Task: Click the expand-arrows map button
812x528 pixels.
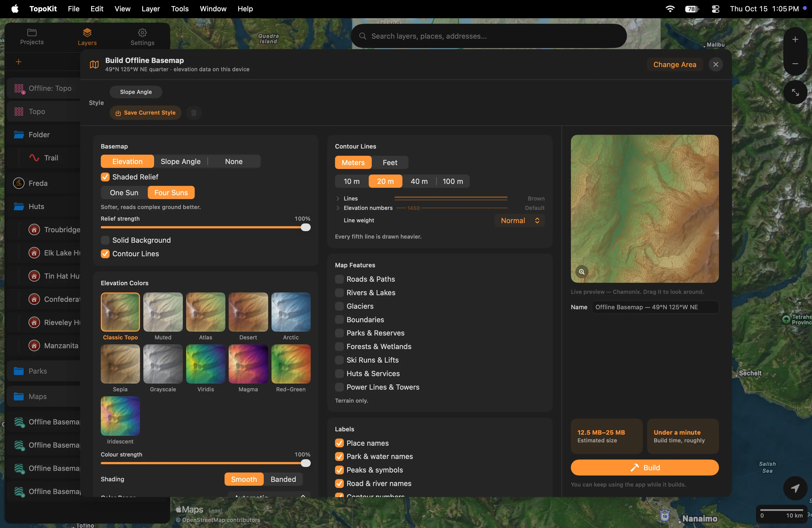Action: click(795, 93)
